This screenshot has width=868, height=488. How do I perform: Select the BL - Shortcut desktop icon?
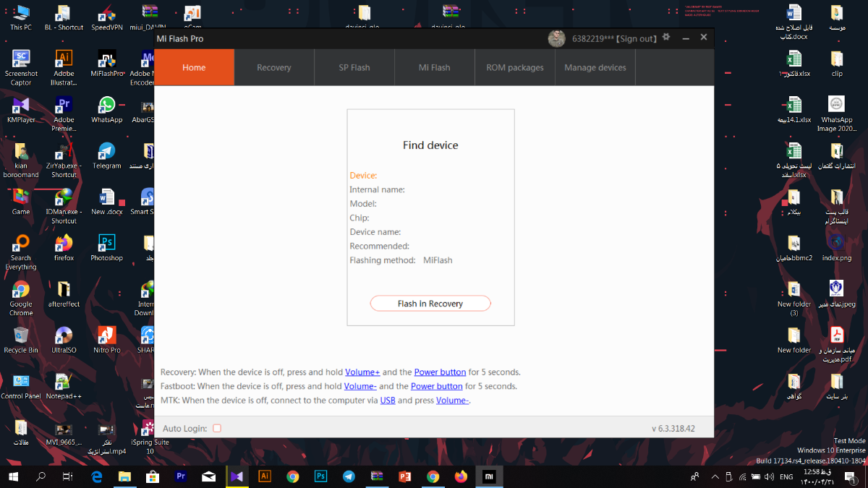point(64,17)
